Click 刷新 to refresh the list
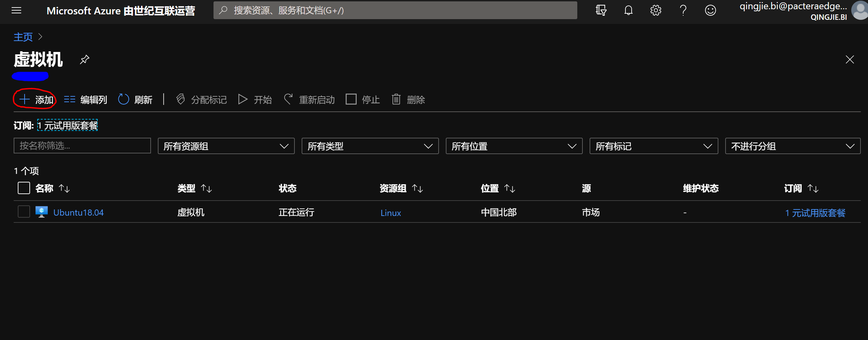The image size is (868, 340). (x=135, y=99)
